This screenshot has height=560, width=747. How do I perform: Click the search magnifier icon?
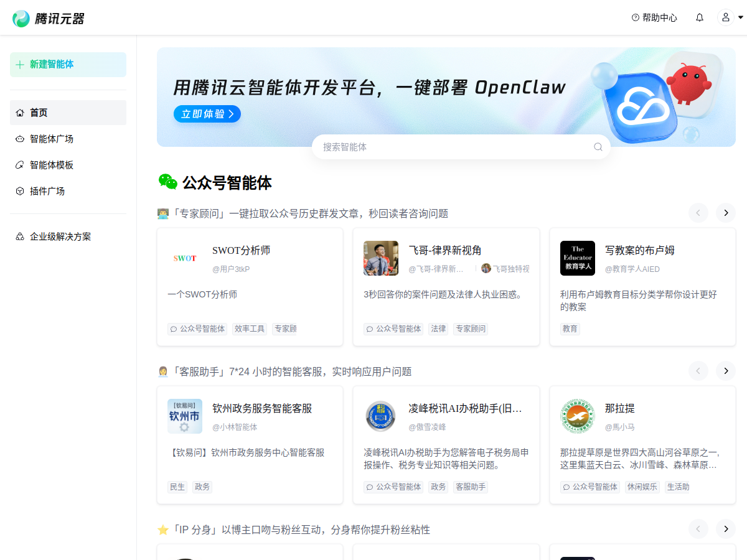[x=598, y=147]
